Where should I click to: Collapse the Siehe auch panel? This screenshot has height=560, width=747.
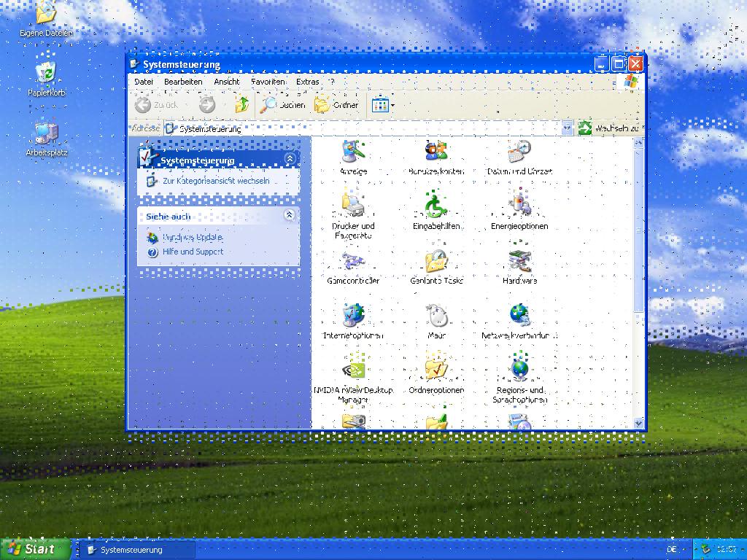[x=289, y=215]
